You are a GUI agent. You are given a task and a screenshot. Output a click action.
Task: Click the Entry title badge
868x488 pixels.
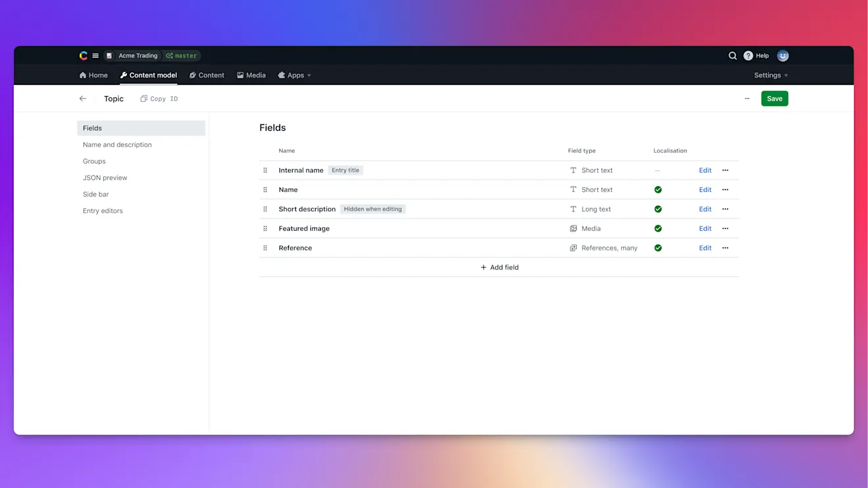(x=345, y=170)
